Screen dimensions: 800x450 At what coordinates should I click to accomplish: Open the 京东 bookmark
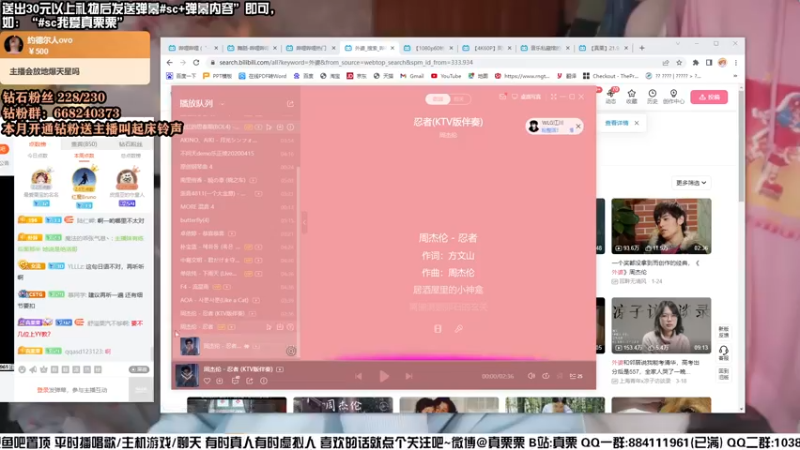[x=357, y=76]
